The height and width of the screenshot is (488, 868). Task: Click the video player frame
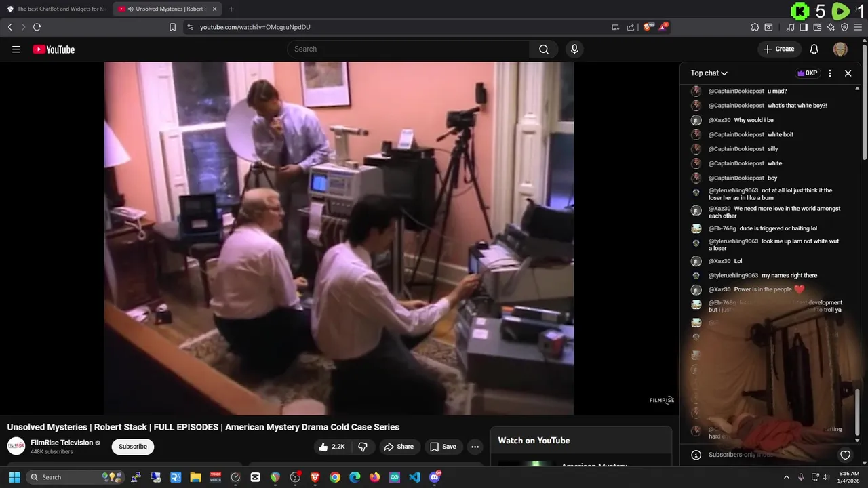[x=338, y=238]
